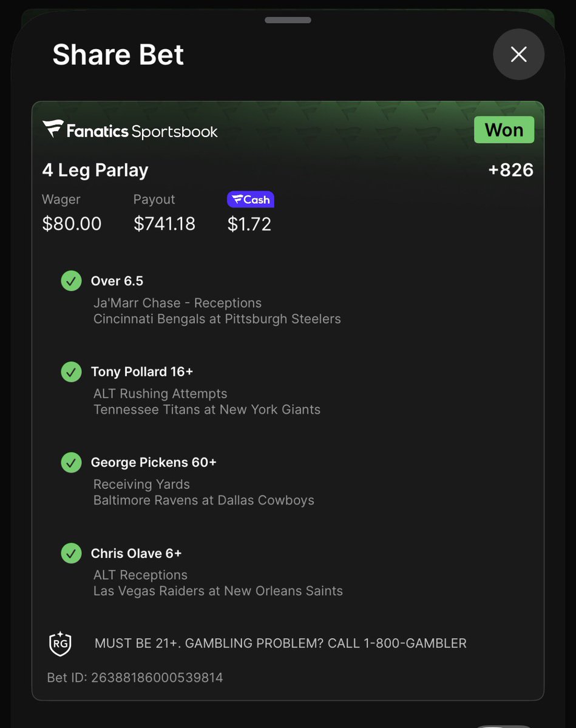Tap the drag handle atop the sheet
Screen dimensions: 576x728
pyautogui.click(x=288, y=20)
